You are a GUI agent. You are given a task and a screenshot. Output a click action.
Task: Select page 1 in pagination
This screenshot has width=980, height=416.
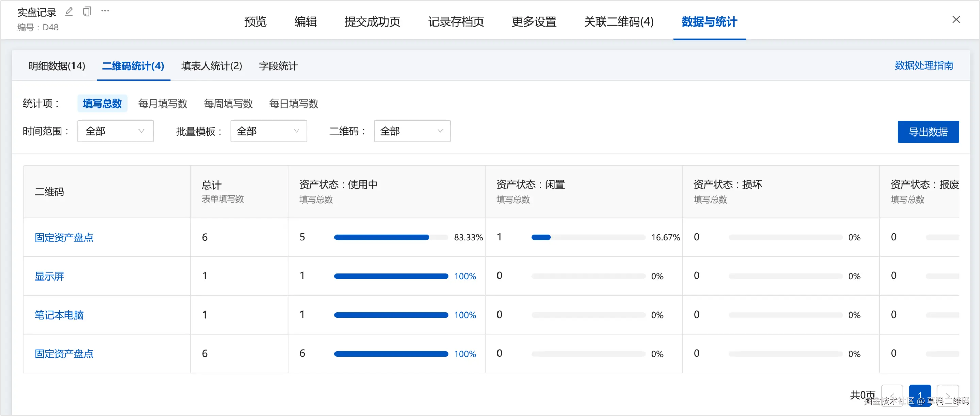pos(919,395)
